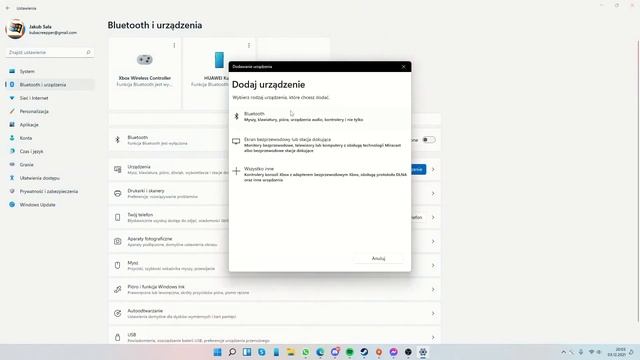Toggle the Bluetooth switch
The width and height of the screenshot is (640, 360).
(429, 140)
